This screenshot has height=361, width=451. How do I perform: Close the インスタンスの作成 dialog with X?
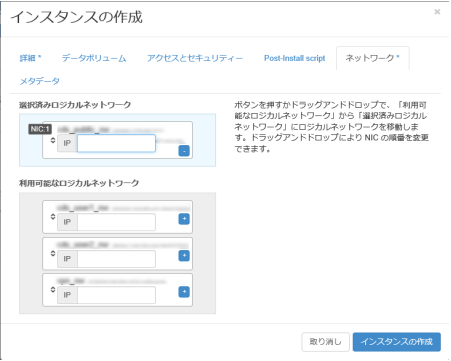tap(437, 12)
